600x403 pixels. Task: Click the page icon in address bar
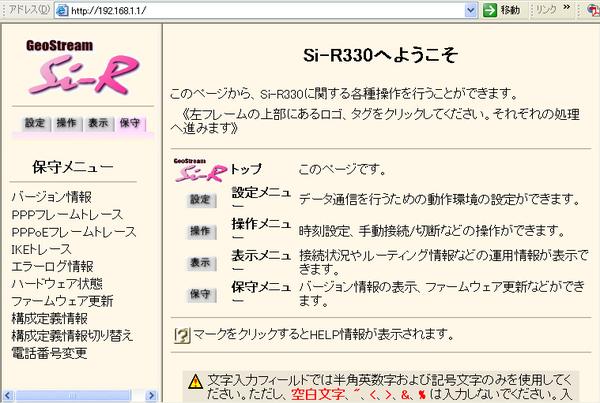pyautogui.click(x=62, y=10)
